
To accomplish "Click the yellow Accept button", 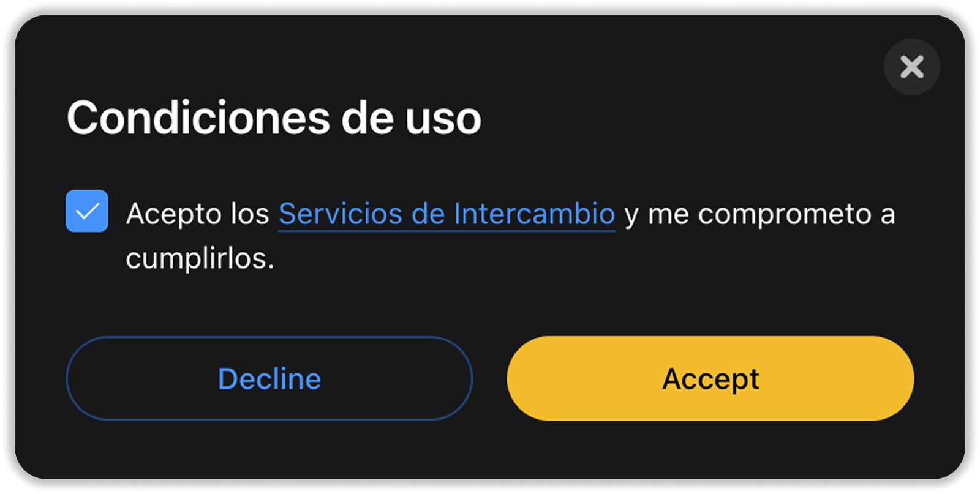I will pos(710,378).
